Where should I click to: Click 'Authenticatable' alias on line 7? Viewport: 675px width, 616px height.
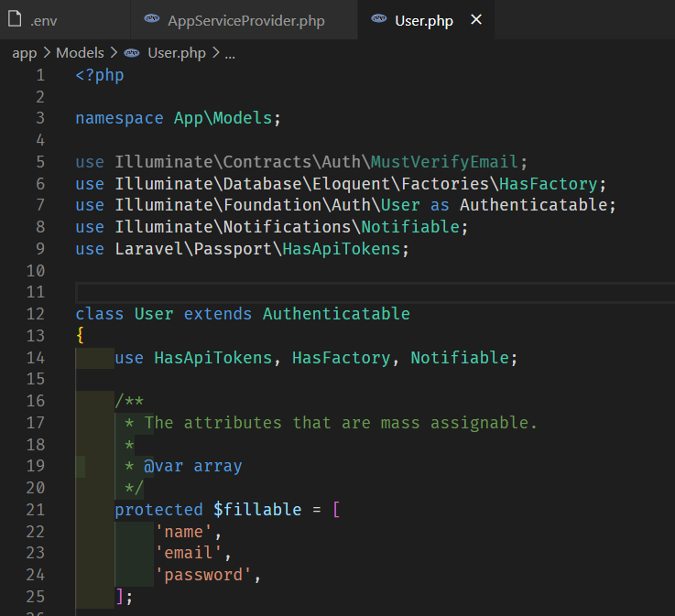(533, 205)
